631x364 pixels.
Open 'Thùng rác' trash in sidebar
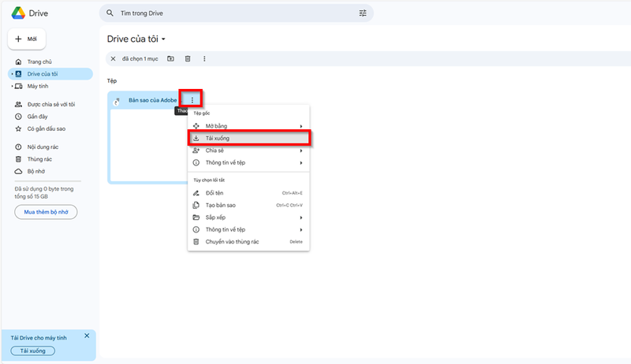39,159
